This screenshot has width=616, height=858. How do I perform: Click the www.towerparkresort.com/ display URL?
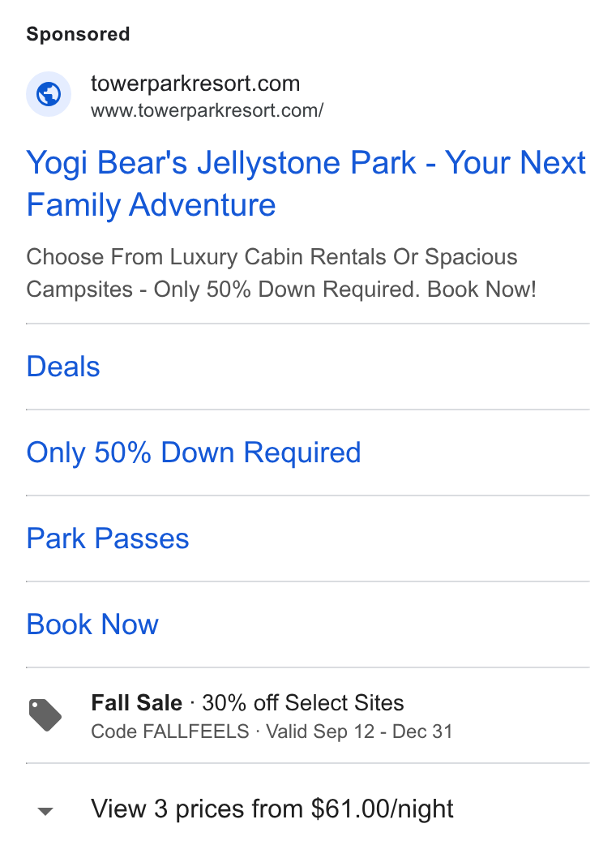point(207,110)
